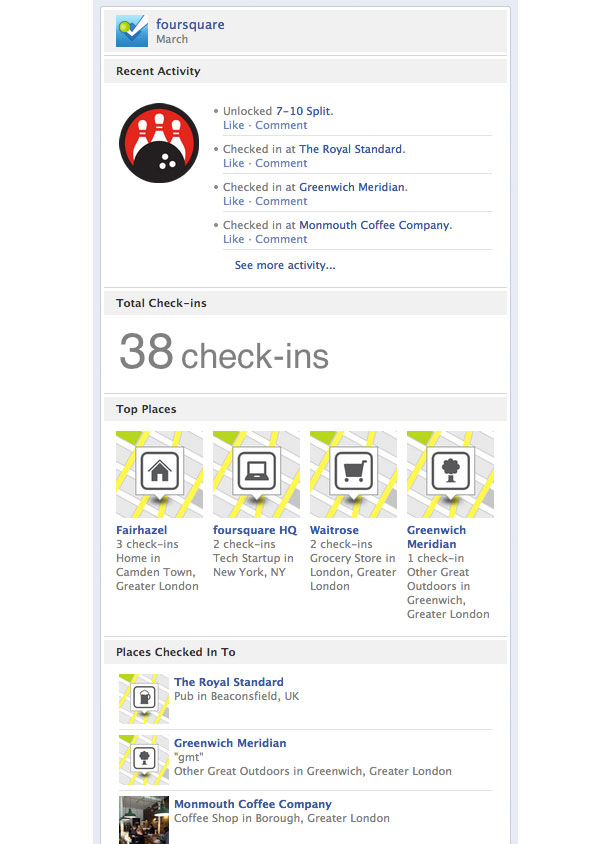600x844 pixels.
Task: Like the Monmouth Coffee Company check-in
Action: 234,239
